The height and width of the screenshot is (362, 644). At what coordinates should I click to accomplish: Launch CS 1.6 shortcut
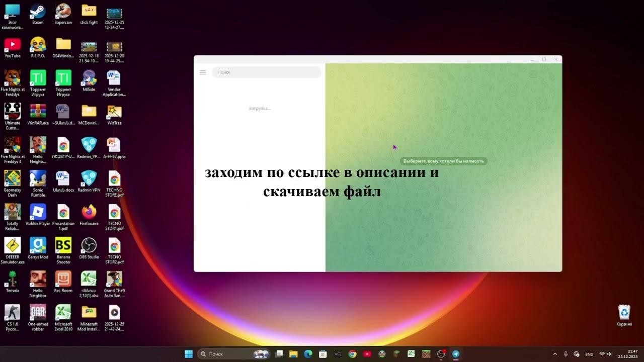pos(13,318)
